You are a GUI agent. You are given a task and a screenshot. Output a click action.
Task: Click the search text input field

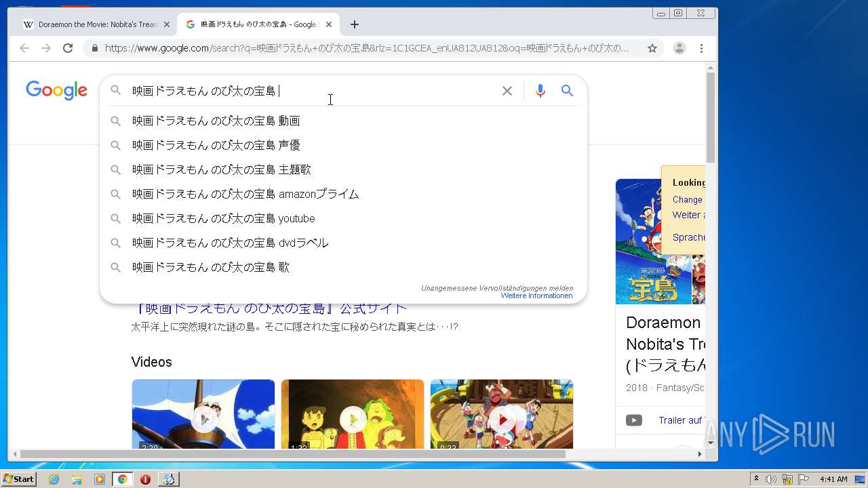point(312,91)
